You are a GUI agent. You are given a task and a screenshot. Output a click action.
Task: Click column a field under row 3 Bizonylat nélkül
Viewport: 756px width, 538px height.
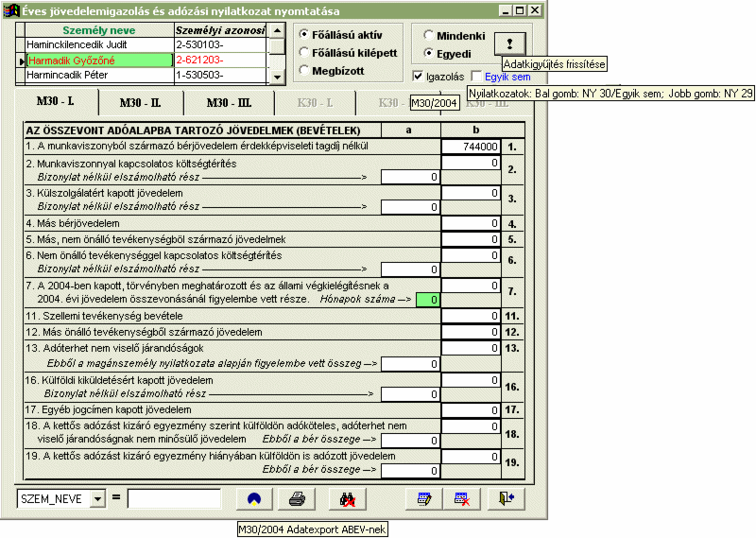click(410, 207)
